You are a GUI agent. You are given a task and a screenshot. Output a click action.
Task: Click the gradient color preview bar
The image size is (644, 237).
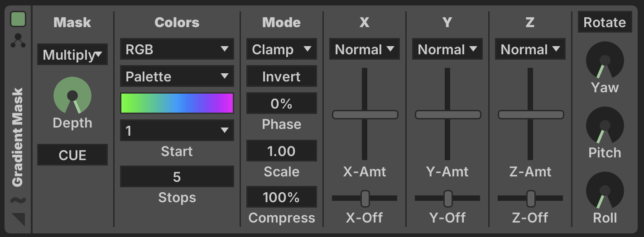177,104
